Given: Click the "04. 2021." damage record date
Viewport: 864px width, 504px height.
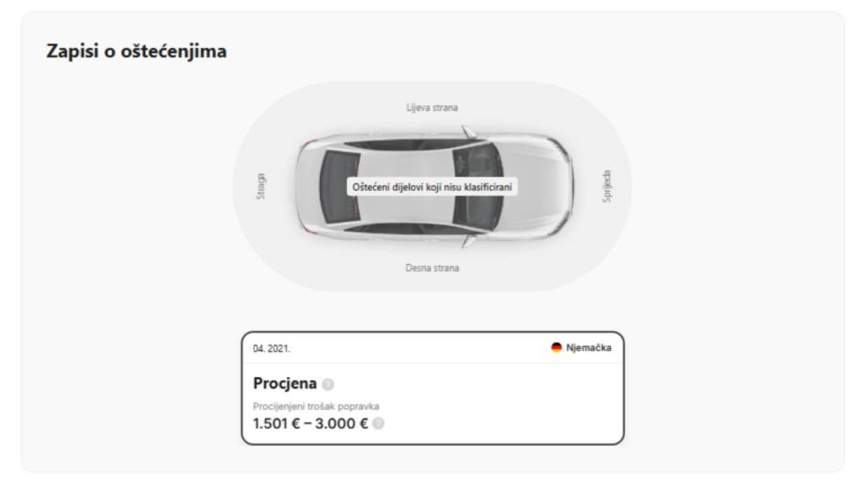Looking at the screenshot, I should pyautogui.click(x=272, y=348).
